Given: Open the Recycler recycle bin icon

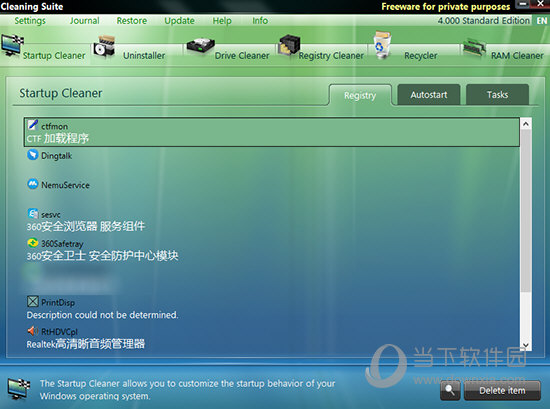Looking at the screenshot, I should click(382, 44).
